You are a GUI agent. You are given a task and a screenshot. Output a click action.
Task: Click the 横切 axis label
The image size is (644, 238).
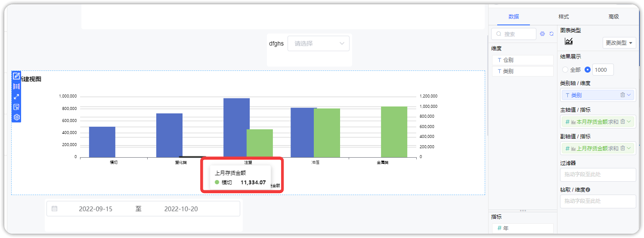pyautogui.click(x=114, y=162)
